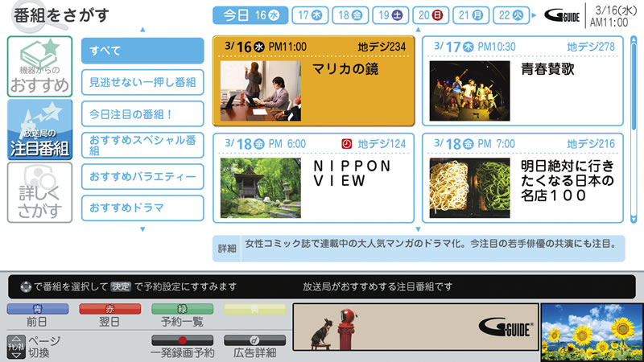Screen dimensions: 644x362
Task: Click the G-GUIDE logo beside the clock
Action: 562,15
